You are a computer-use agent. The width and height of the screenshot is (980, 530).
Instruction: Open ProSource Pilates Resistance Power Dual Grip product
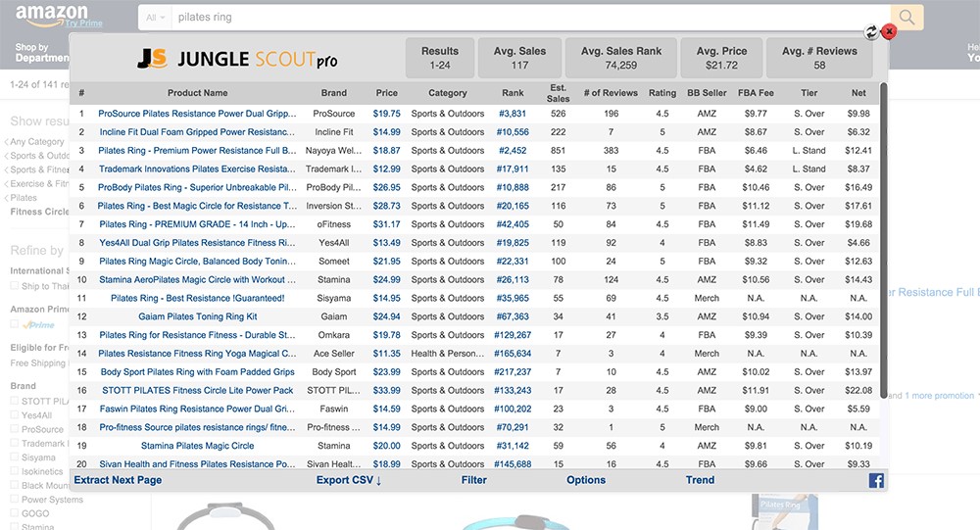point(198,114)
